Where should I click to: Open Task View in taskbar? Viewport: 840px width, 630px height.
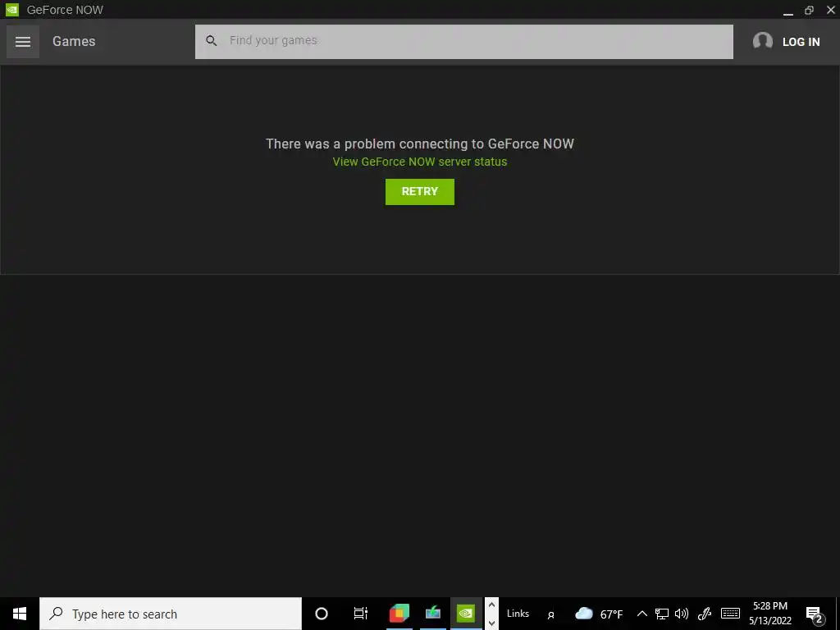361,614
